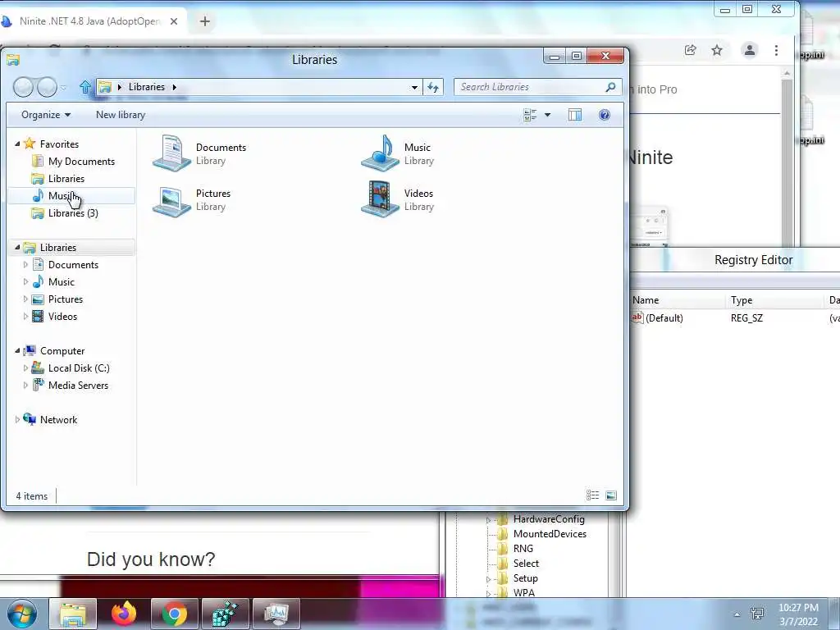Click the Chrome share page icon
Image resolution: width=840 pixels, height=630 pixels.
(690, 50)
